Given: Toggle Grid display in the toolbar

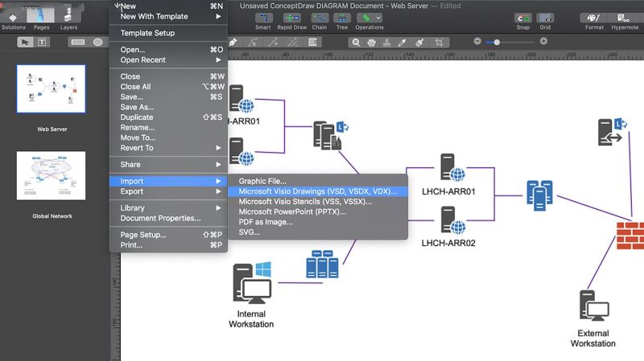Looking at the screenshot, I should pos(545,22).
